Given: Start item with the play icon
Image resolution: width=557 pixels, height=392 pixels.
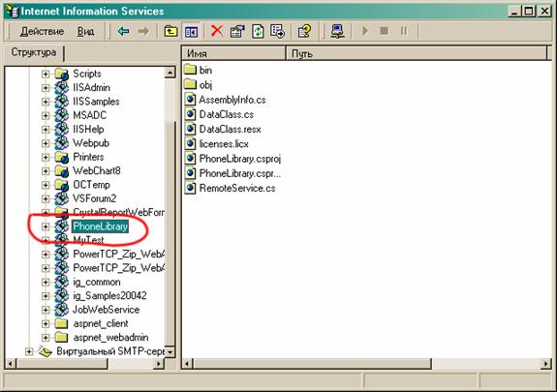Looking at the screenshot, I should (365, 31).
